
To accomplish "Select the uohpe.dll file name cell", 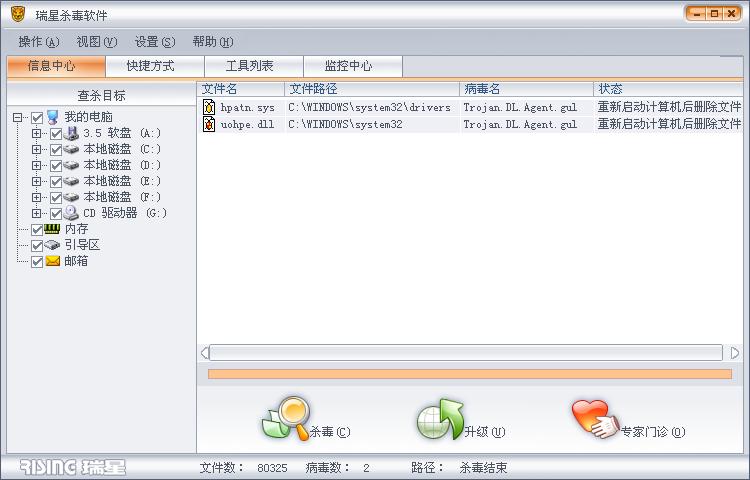I will point(247,124).
